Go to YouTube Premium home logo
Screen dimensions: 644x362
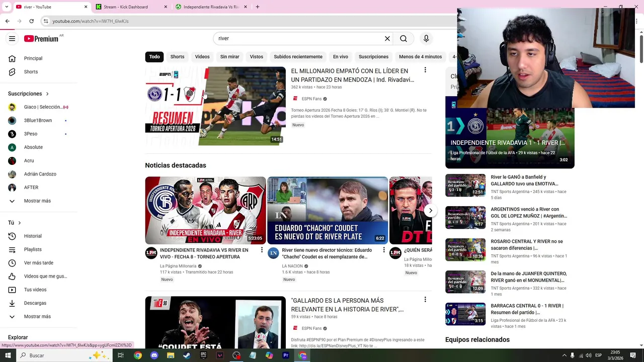(41, 39)
